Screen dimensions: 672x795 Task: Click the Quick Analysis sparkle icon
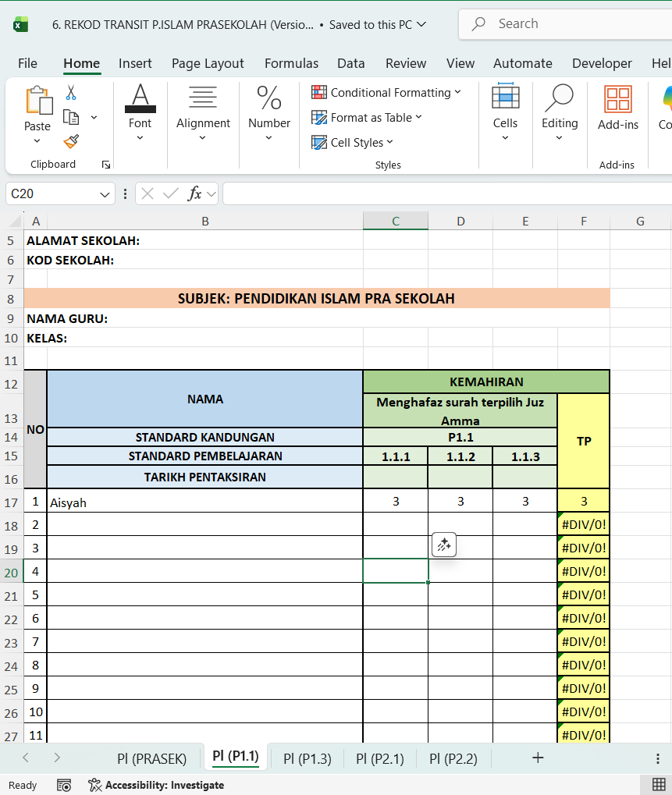(x=444, y=545)
